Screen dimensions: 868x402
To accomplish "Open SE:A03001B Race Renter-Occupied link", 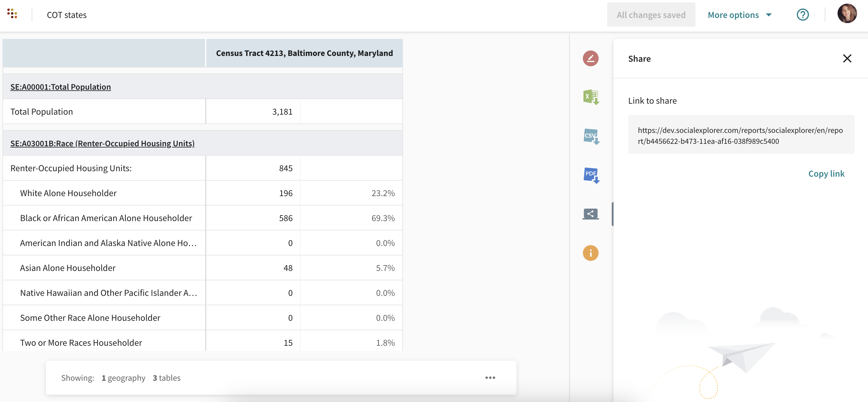I will (x=103, y=144).
